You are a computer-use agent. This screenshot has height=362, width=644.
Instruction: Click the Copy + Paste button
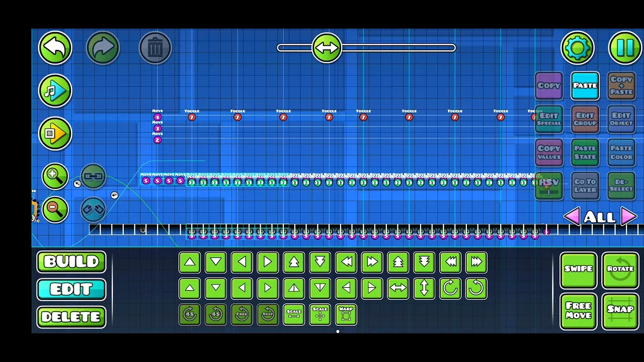click(x=621, y=85)
